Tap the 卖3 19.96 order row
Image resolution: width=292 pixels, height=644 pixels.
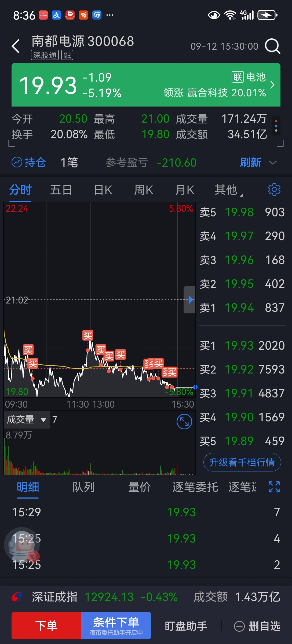242,260
